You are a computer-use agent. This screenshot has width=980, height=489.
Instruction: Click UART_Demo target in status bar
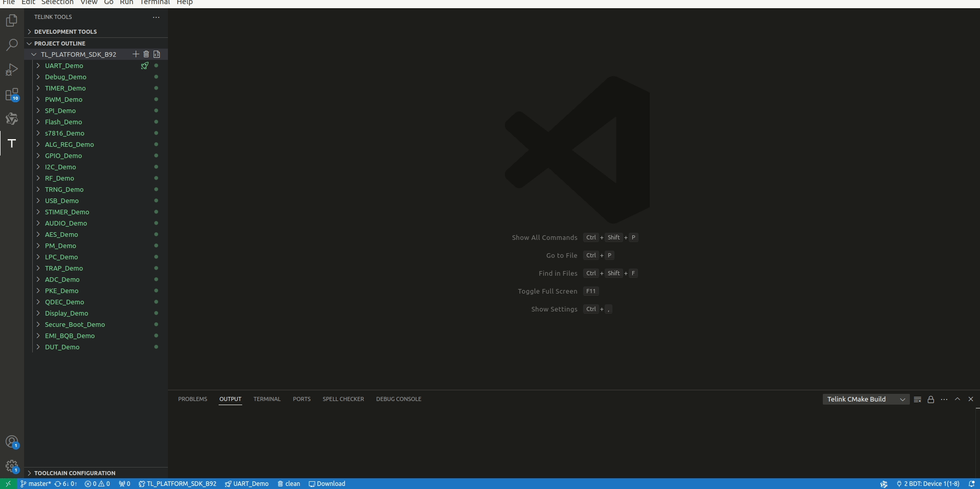coord(247,484)
